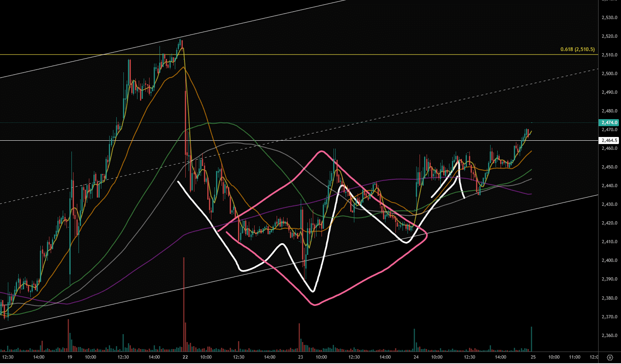Viewport: 621px width, 364px height.
Task: Click the 2,474.0 current price tag
Action: point(609,122)
